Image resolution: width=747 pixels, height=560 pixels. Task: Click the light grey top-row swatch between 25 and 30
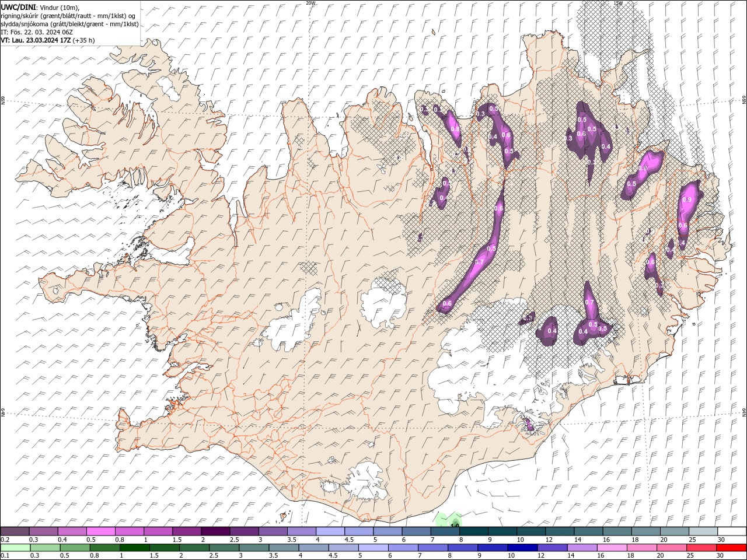703,531
